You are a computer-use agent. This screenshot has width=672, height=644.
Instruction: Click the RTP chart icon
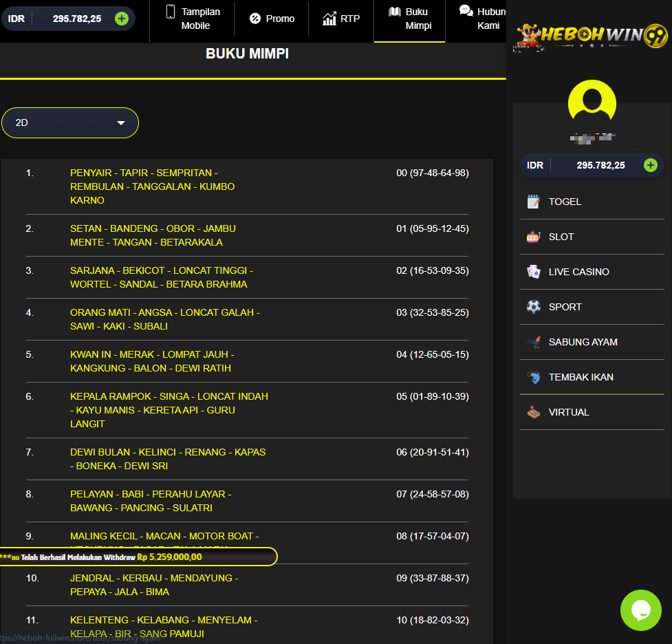[329, 19]
